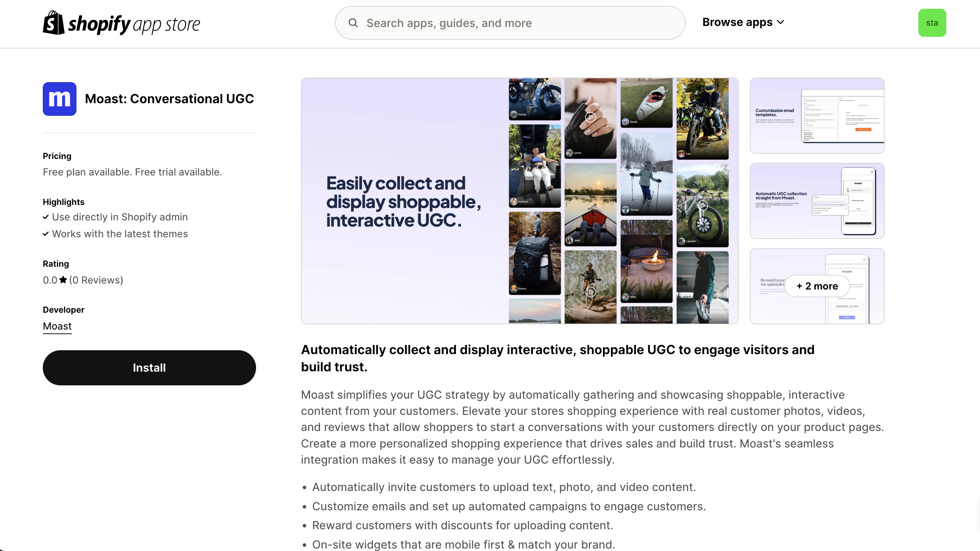This screenshot has height=551, width=980.
Task: Click bullet 'Customize emails and set up automated campaigns'
Action: tap(509, 506)
